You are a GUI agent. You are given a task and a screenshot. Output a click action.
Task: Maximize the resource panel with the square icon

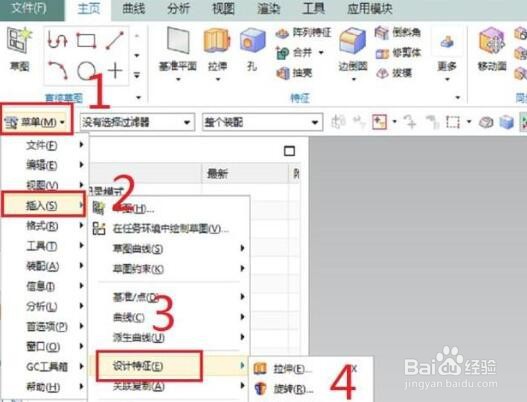coord(289,151)
